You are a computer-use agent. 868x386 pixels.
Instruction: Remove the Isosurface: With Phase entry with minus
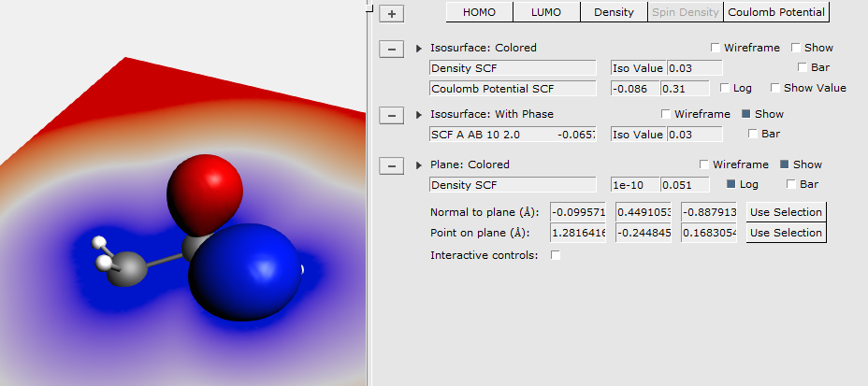tap(392, 115)
